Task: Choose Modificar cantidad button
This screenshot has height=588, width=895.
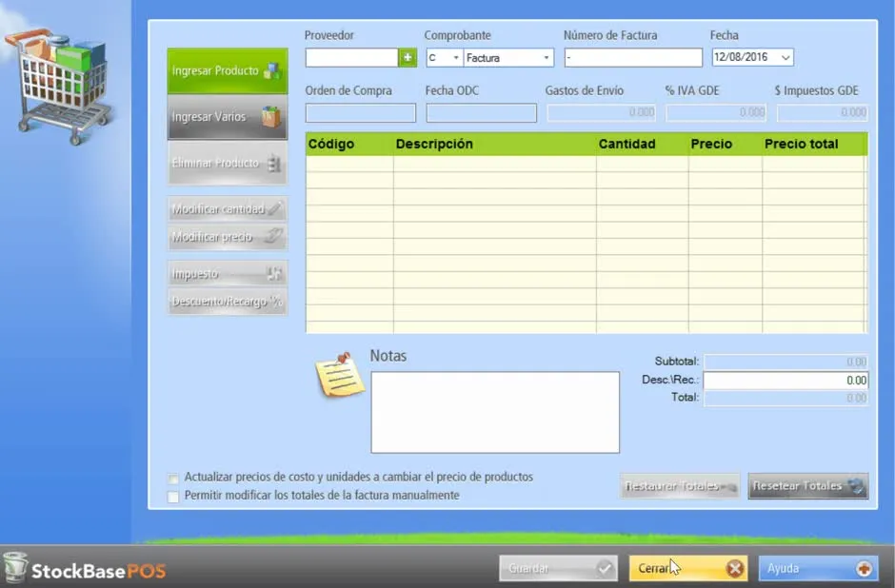Action: pyautogui.click(x=228, y=209)
